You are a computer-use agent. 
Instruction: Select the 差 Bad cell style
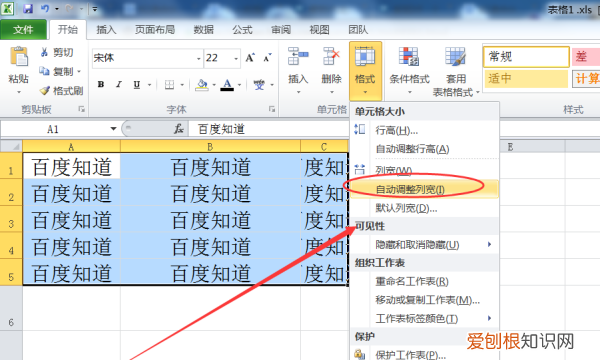coord(586,57)
